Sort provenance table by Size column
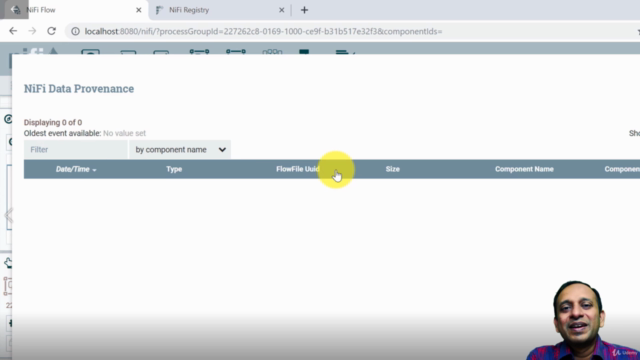The image size is (640, 360). (393, 169)
